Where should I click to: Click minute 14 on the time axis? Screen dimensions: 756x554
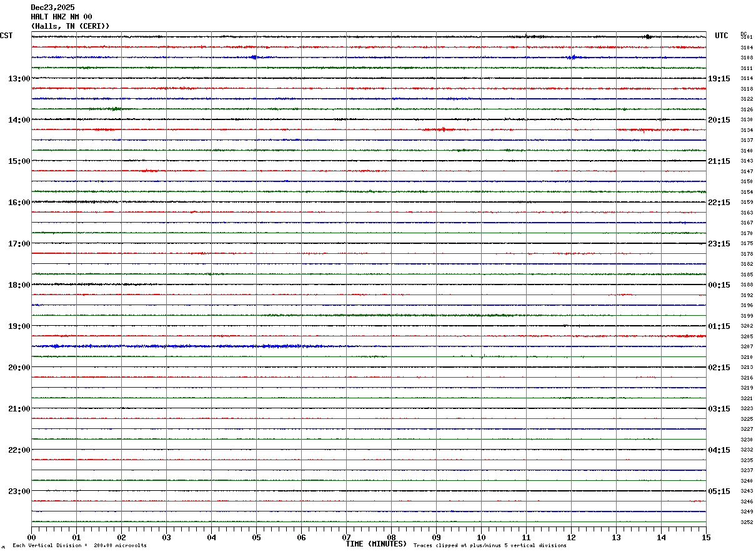pyautogui.click(x=661, y=537)
